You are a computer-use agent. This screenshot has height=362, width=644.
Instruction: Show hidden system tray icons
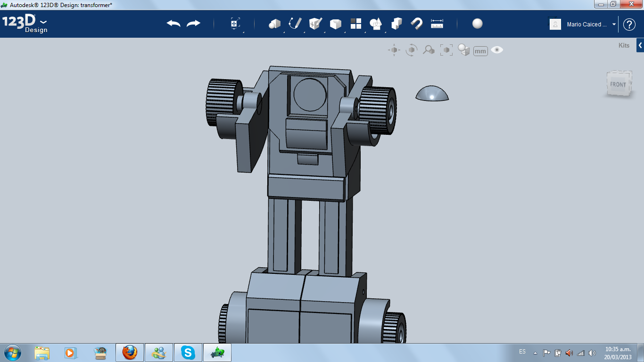coord(535,353)
